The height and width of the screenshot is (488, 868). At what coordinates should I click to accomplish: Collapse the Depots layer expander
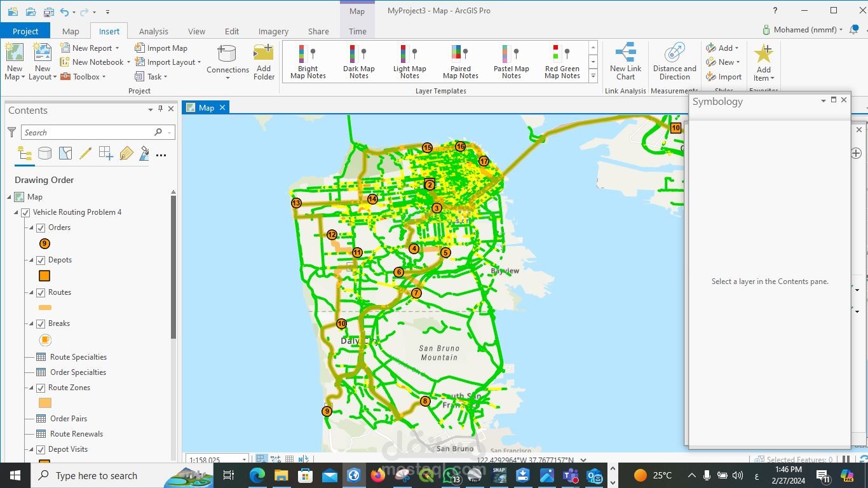31,260
